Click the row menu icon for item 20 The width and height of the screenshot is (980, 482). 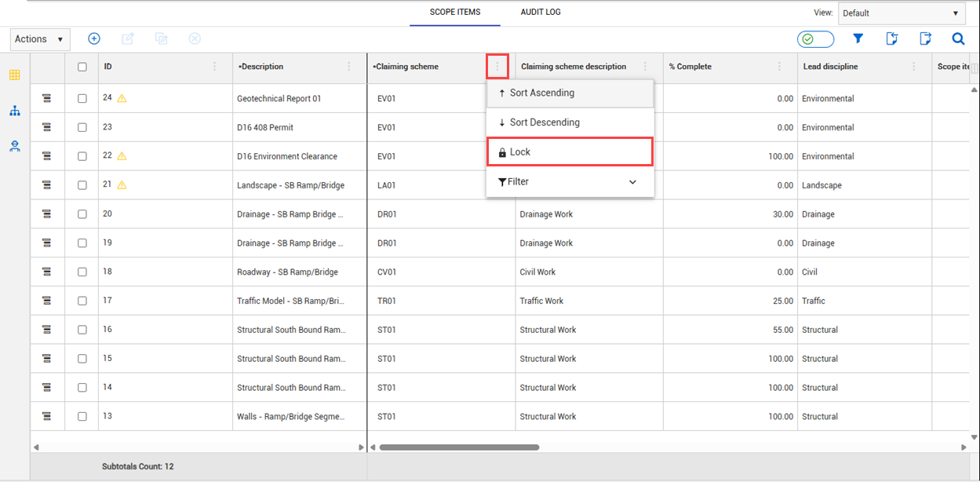(x=46, y=214)
